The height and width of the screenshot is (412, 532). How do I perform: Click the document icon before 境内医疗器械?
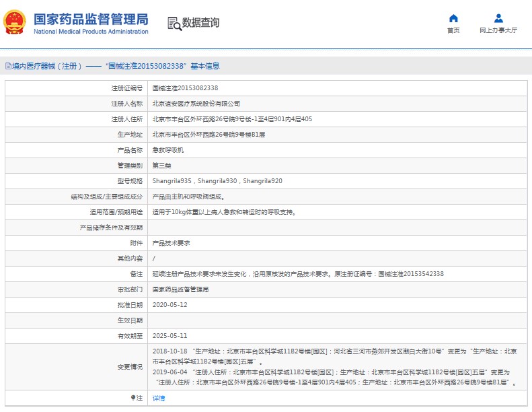[7, 66]
